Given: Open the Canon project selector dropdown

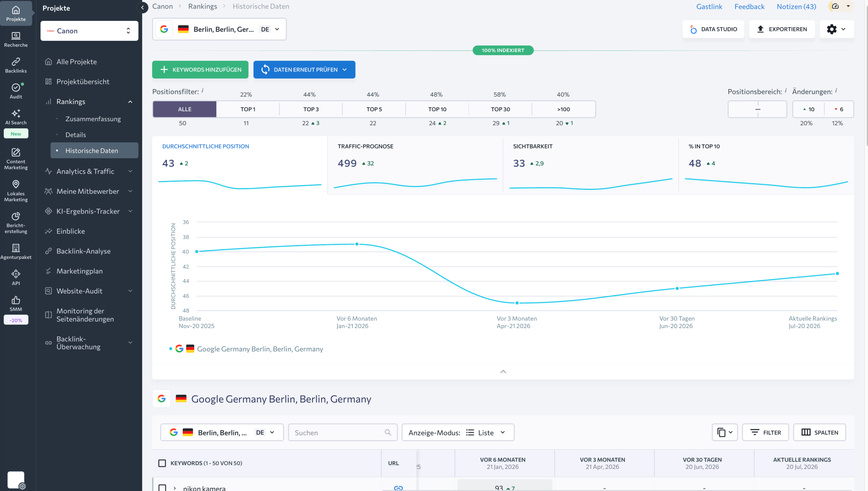Looking at the screenshot, I should (89, 31).
